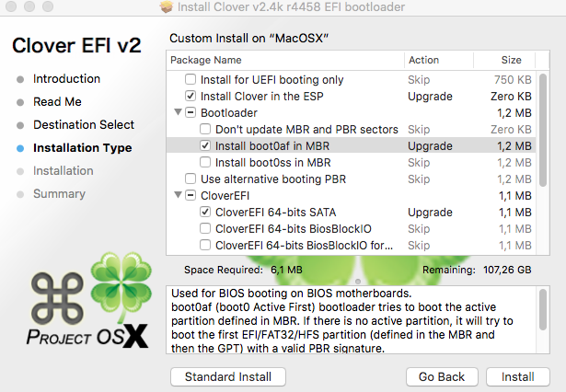Click the Install button
Viewport: 566px width, 392px height.
pos(518,376)
